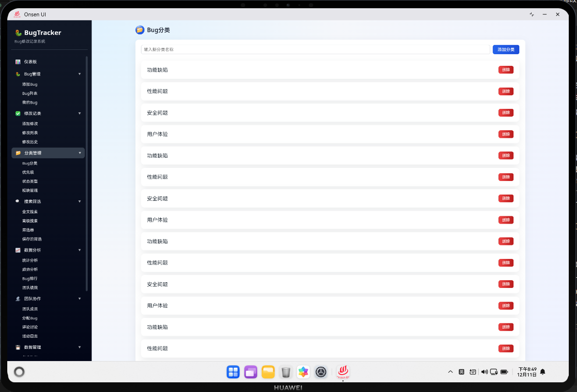Open the trash can in the dock
The width and height of the screenshot is (577, 392).
click(x=285, y=372)
